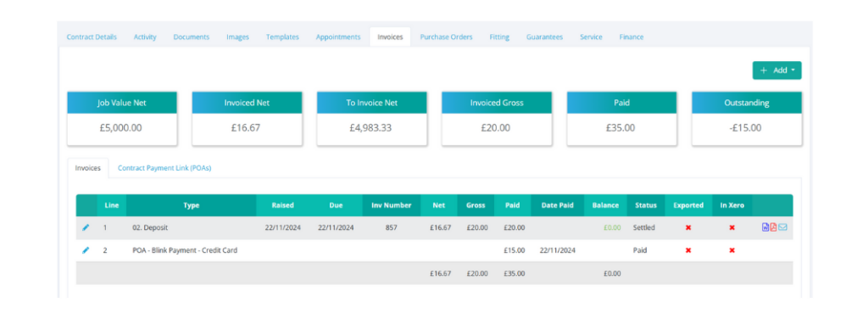
Task: Click the £35.00 total in footer row
Action: pyautogui.click(x=515, y=273)
